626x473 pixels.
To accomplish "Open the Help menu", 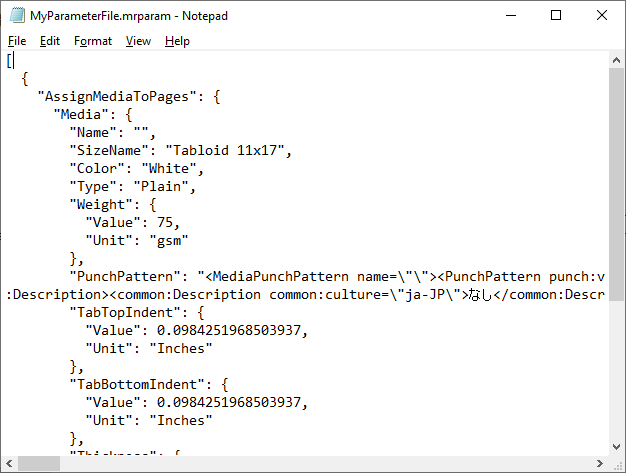I will tap(177, 41).
